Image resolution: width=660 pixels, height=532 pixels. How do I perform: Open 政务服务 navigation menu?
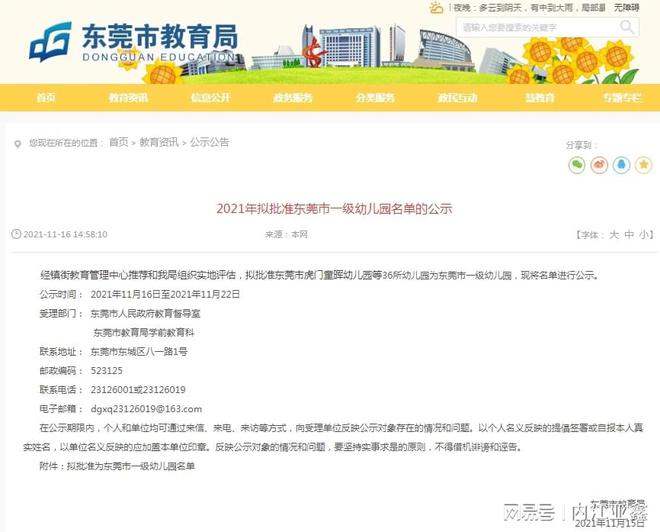pos(293,98)
